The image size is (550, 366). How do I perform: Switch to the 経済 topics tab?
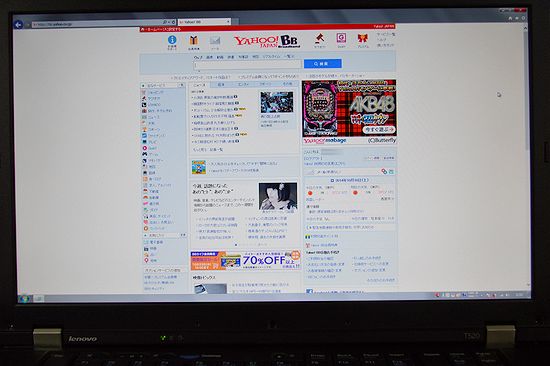tap(221, 85)
